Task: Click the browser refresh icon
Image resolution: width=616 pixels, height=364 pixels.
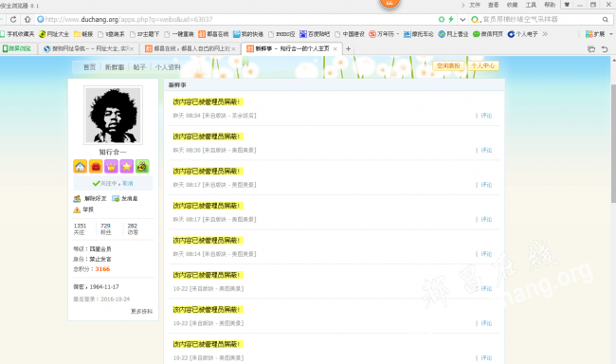Action: (13, 19)
